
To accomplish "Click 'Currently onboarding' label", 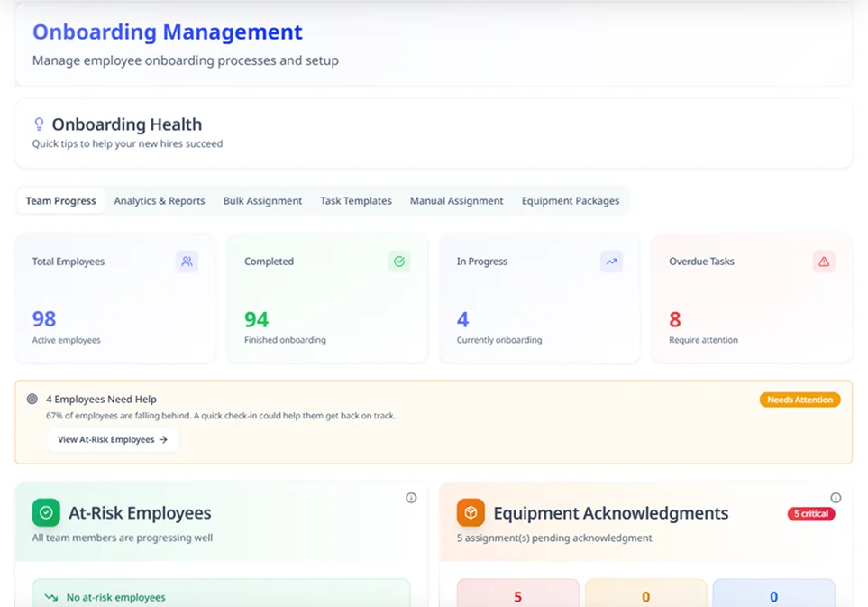I will tap(499, 340).
